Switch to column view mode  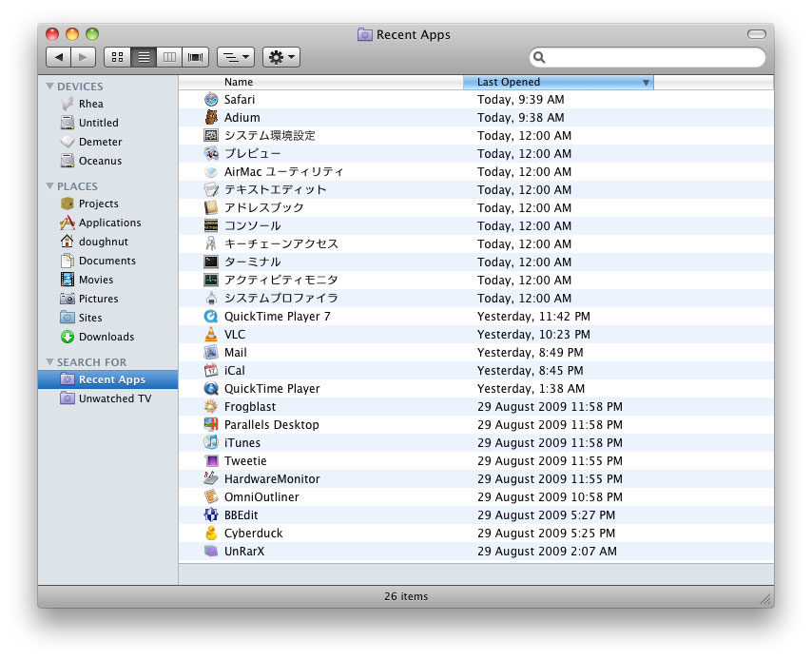(170, 57)
